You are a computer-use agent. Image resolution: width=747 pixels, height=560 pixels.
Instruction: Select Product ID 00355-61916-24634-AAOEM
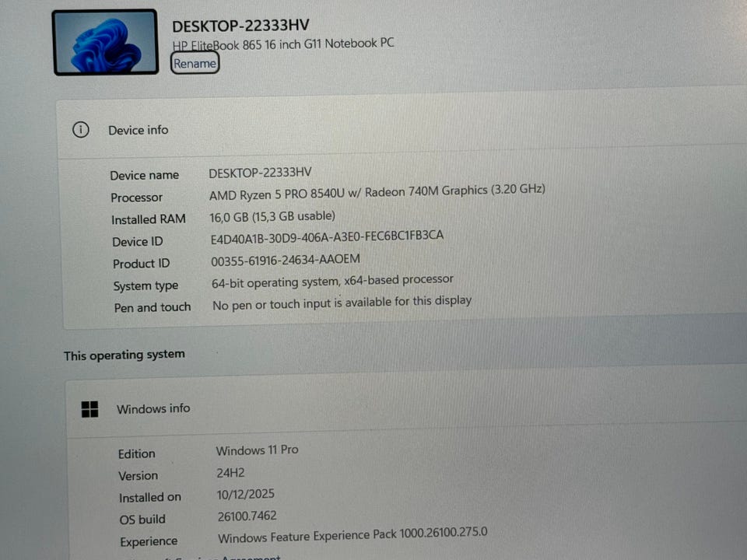286,261
